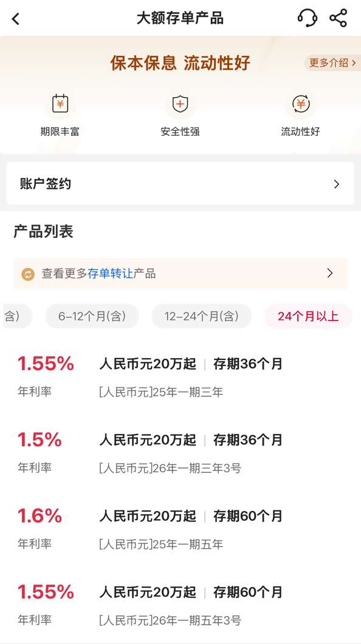Go back using the top-left arrow
Viewport: 361px width, 644px height.
(x=16, y=18)
